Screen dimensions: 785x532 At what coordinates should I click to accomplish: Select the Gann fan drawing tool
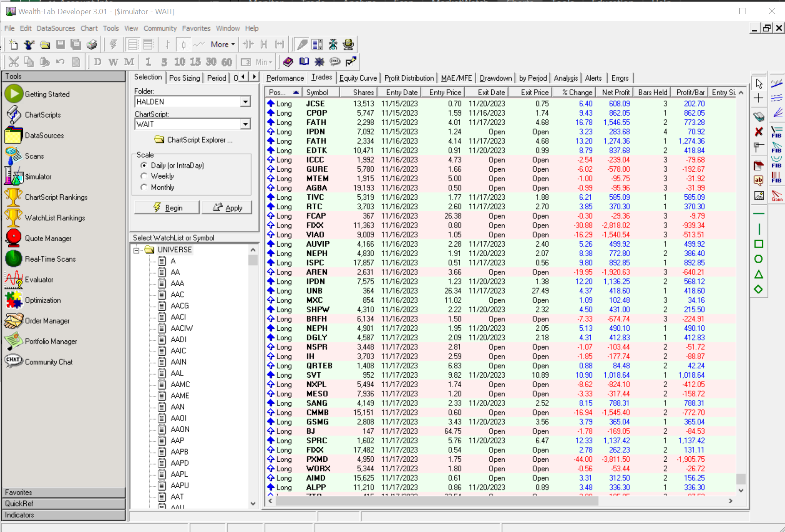776,195
